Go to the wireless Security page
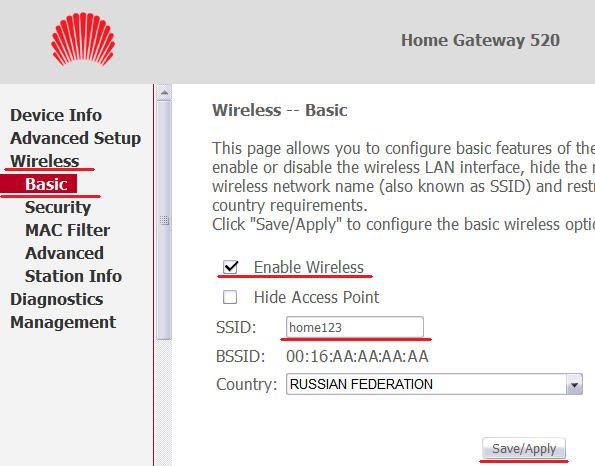The width and height of the screenshot is (595, 466). pyautogui.click(x=58, y=208)
